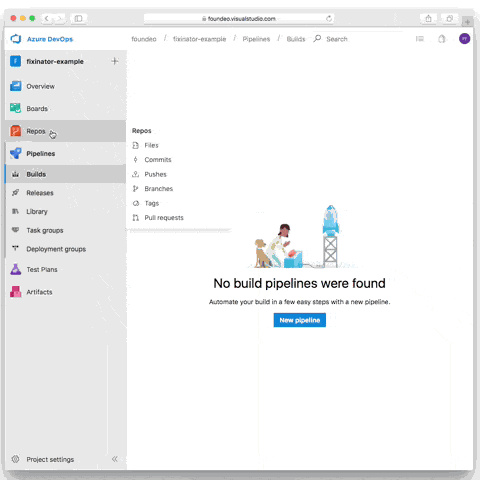
Task: Open the Artifacts icon
Action: 15,292
